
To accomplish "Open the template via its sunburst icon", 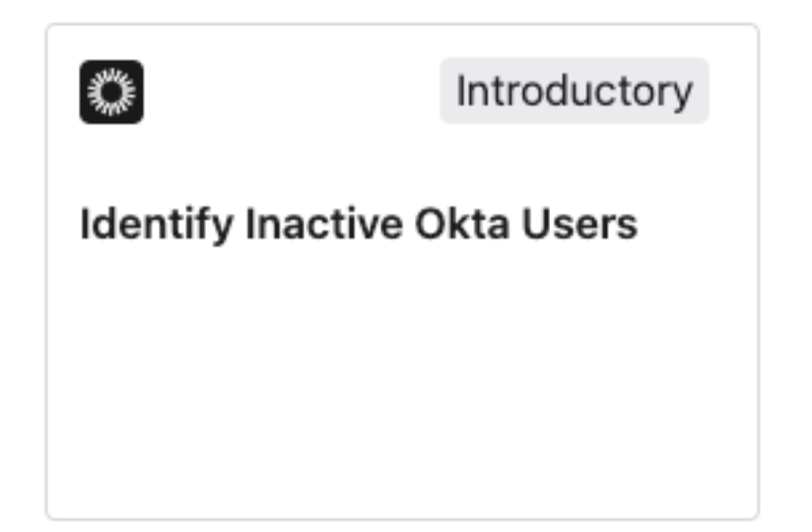I will (x=111, y=92).
